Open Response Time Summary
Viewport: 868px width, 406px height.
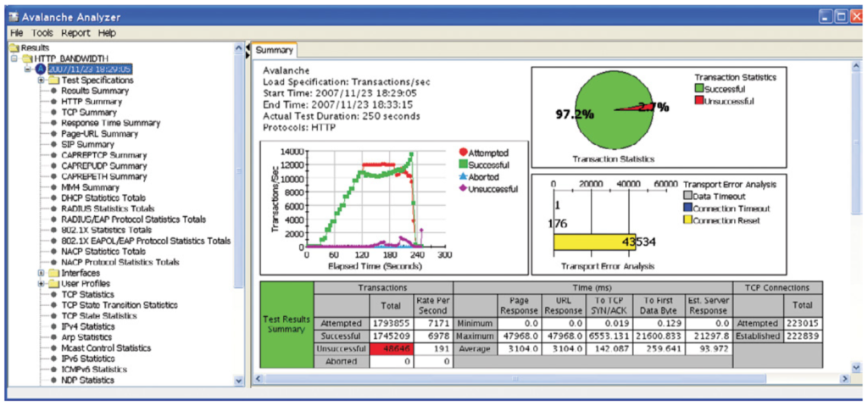tap(110, 122)
